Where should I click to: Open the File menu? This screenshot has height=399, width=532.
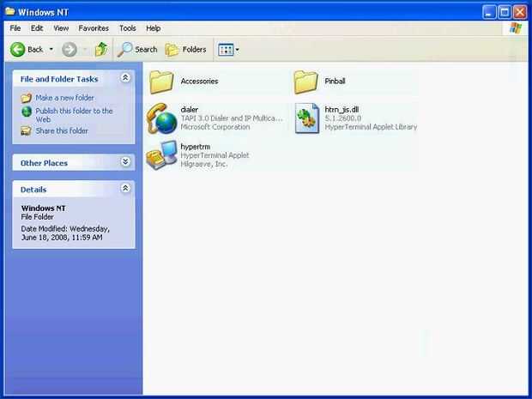(x=15, y=28)
